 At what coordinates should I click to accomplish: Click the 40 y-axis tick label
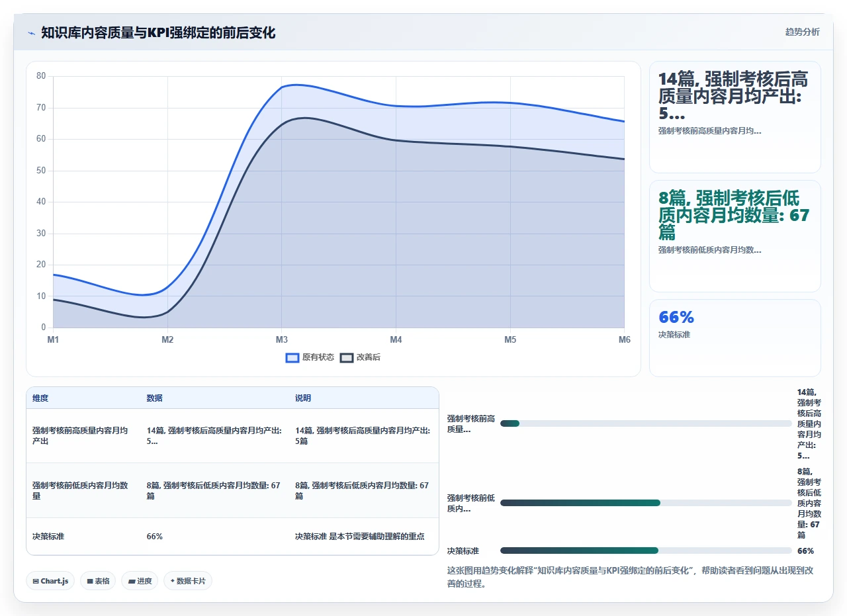tap(41, 202)
